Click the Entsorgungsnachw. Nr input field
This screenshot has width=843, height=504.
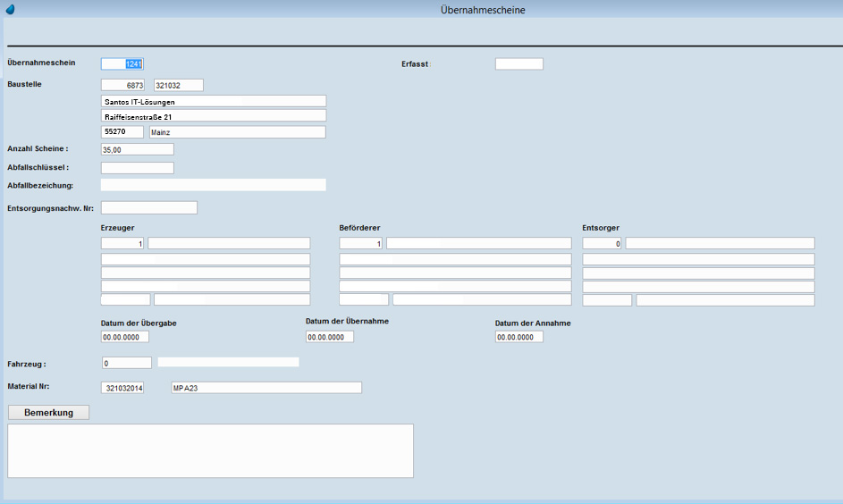coord(148,207)
